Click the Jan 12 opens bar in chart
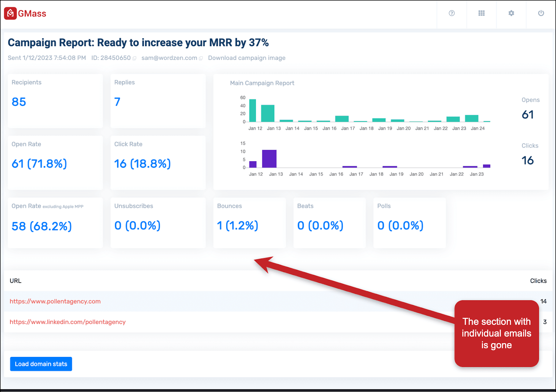Image resolution: width=556 pixels, height=392 pixels. click(253, 111)
